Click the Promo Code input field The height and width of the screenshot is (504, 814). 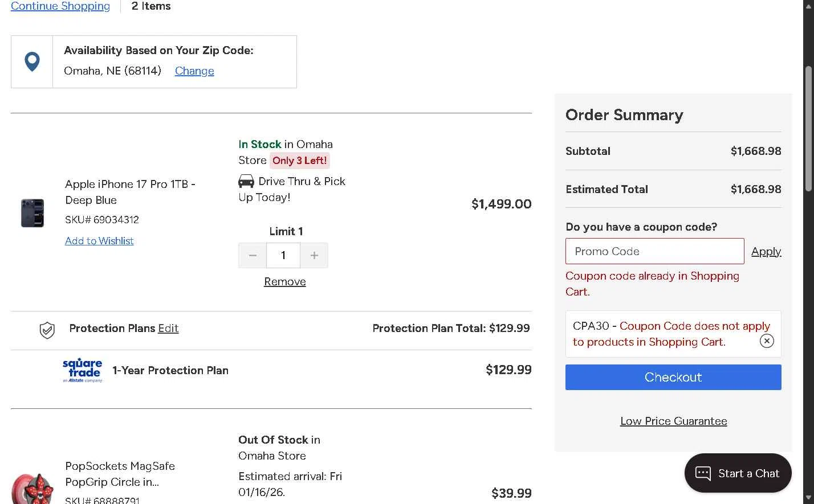(x=655, y=251)
